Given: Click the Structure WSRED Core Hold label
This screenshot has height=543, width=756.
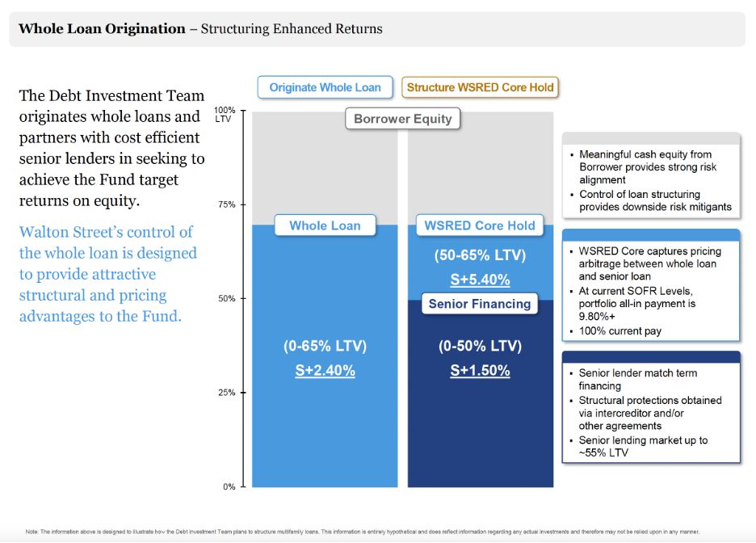Looking at the screenshot, I should point(480,87).
